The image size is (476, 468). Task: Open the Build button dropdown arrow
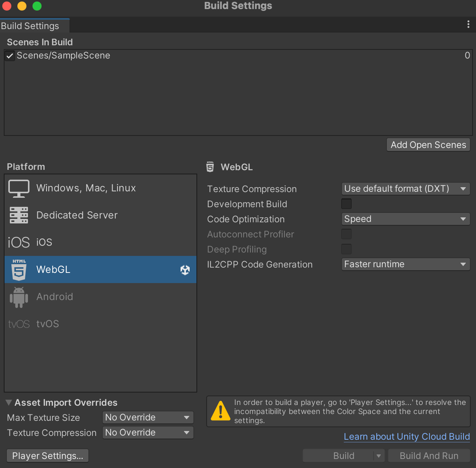click(379, 456)
